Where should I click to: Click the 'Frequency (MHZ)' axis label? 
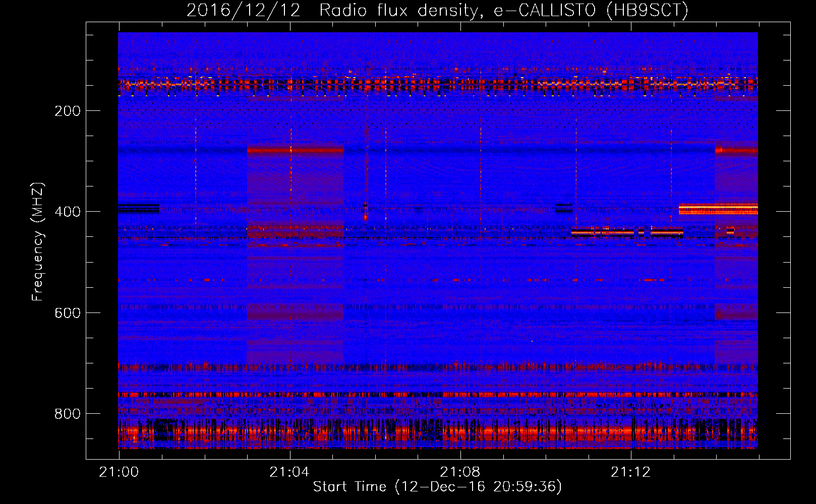click(38, 242)
